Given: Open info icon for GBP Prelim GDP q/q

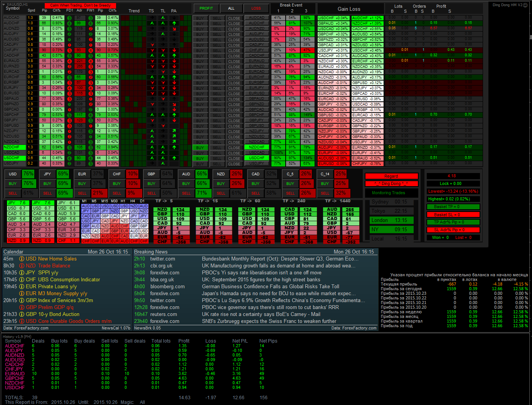Looking at the screenshot, I should 22,308.
